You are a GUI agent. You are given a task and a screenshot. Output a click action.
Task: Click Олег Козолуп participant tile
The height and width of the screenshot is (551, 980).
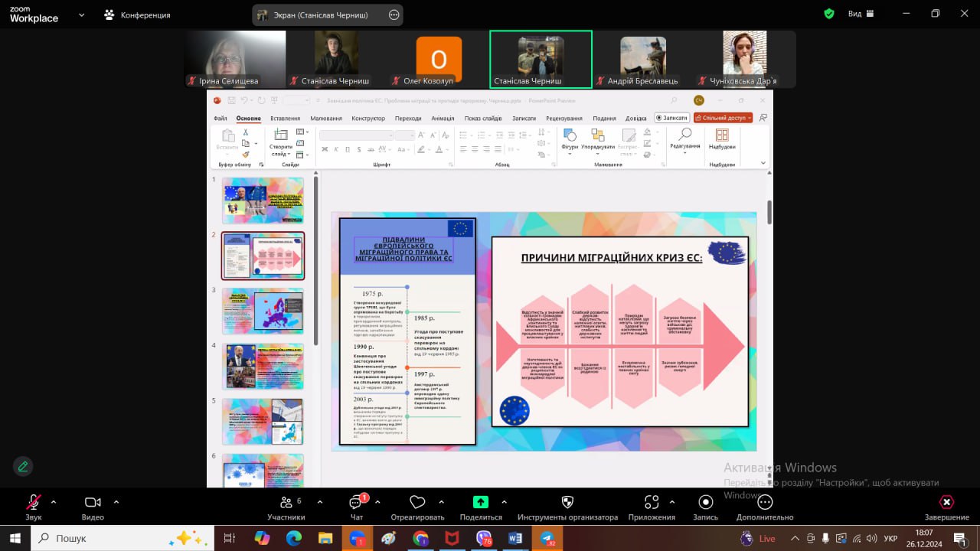pyautogui.click(x=439, y=60)
